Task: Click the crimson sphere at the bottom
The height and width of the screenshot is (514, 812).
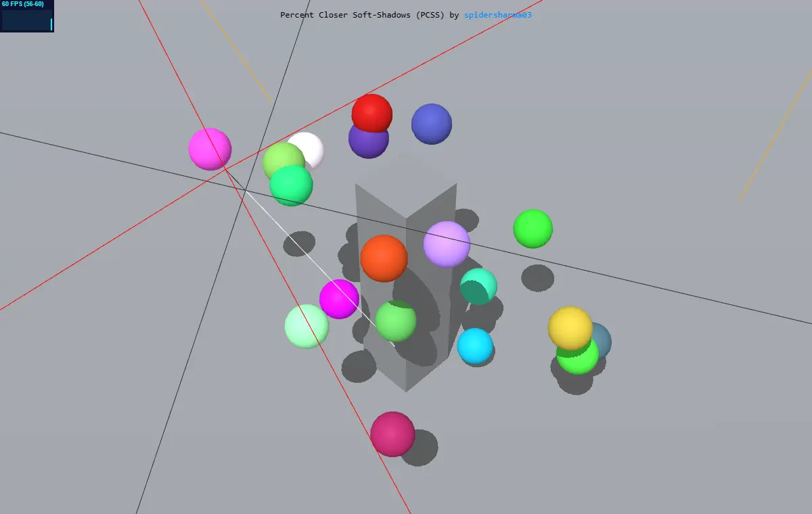Action: (x=392, y=434)
